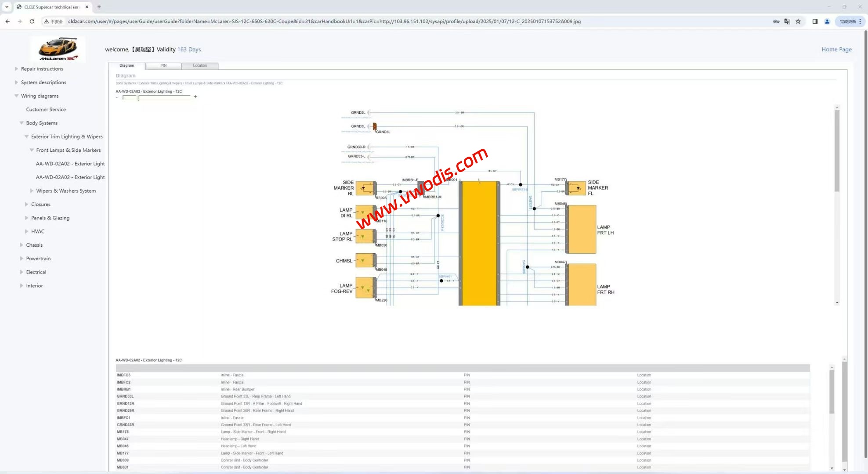The image size is (868, 474).
Task: Click LAMP FOG-REV component symbol
Action: 365,288
